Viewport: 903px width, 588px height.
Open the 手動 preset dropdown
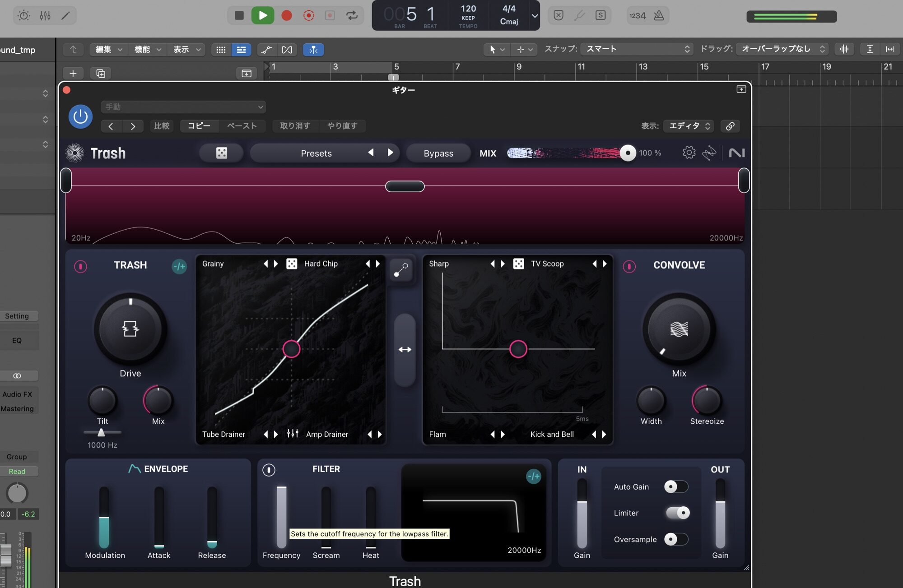point(183,107)
